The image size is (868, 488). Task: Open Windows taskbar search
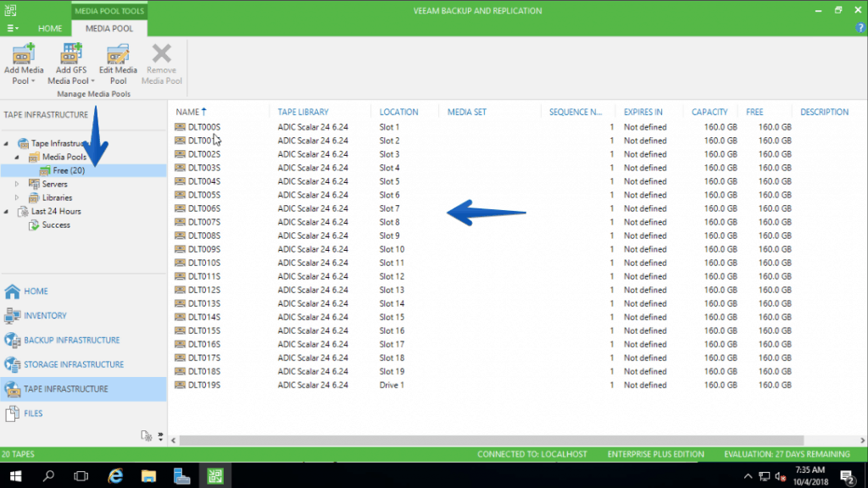[x=48, y=476]
